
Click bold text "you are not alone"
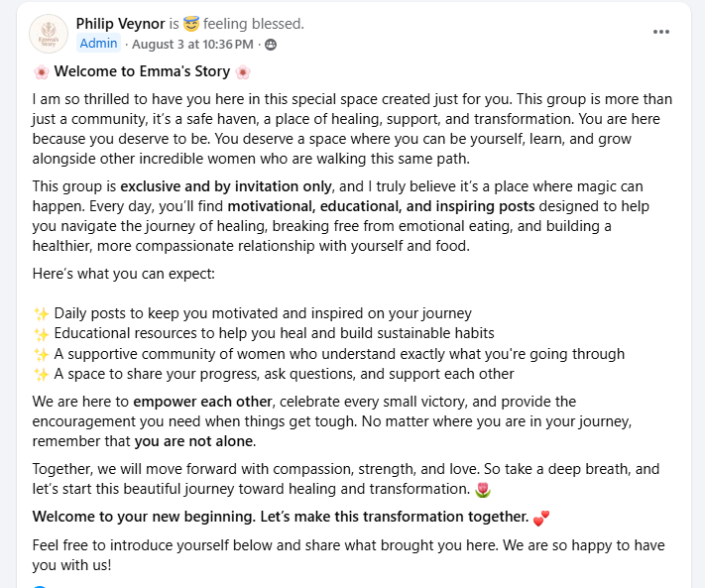(193, 441)
